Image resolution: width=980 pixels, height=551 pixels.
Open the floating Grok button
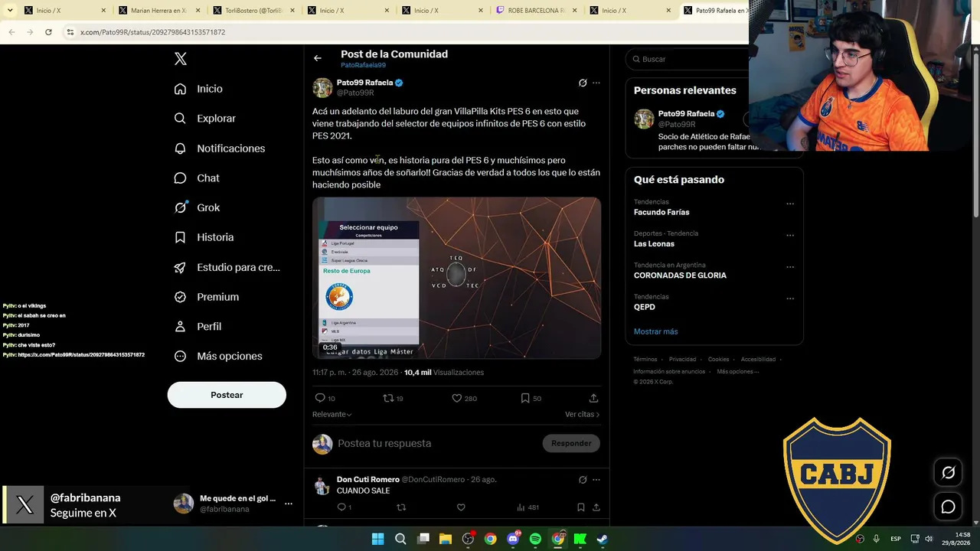pyautogui.click(x=948, y=473)
